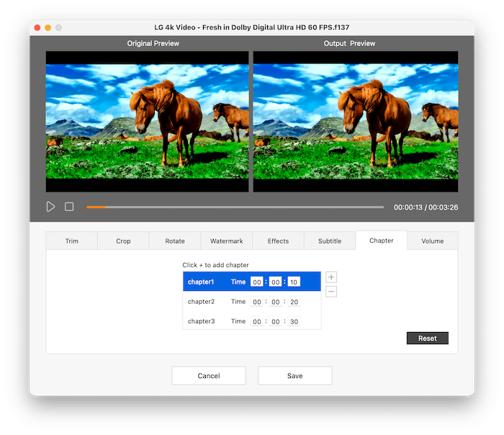Viewport: 504px width, 435px height.
Task: Select the Rotate tab
Action: [175, 241]
